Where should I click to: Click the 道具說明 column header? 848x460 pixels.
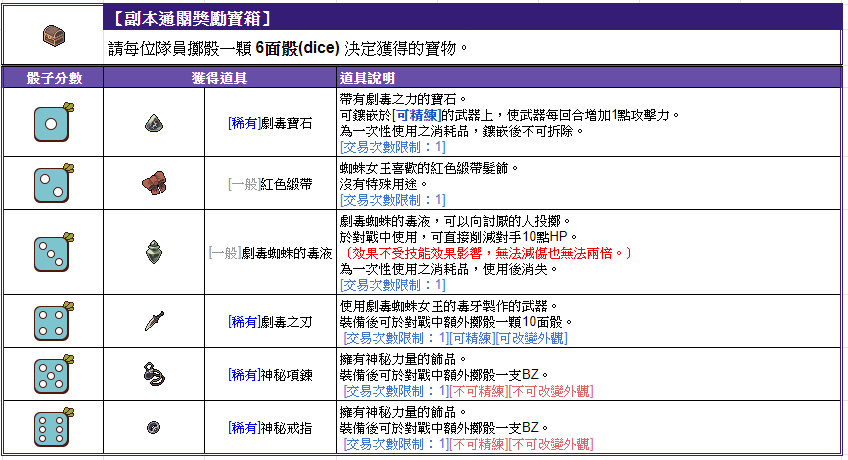(589, 78)
